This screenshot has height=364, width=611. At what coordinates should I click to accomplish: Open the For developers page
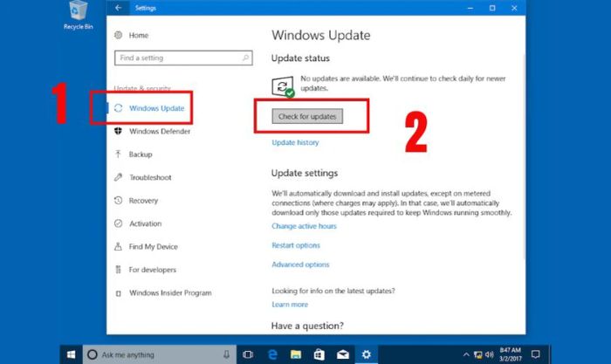[x=153, y=270]
